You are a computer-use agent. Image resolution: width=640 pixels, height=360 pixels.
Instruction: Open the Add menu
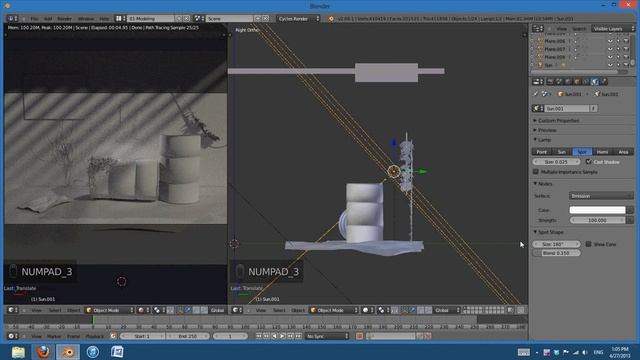point(48,19)
